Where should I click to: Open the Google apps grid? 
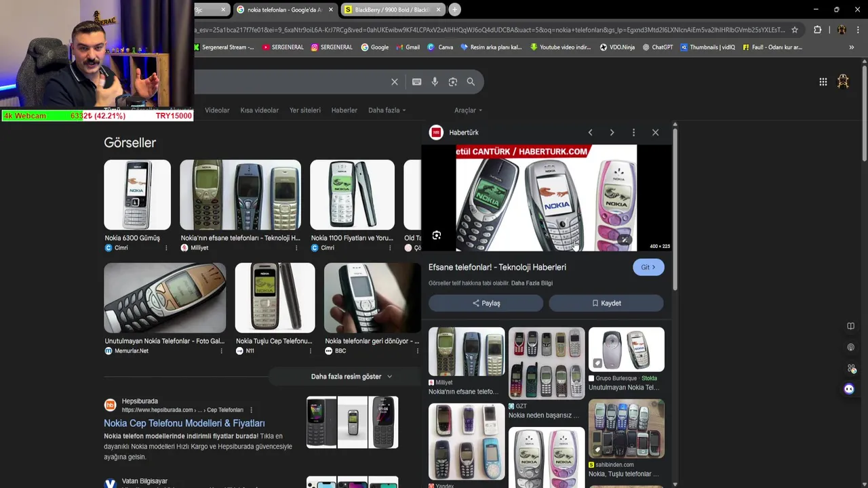(823, 82)
